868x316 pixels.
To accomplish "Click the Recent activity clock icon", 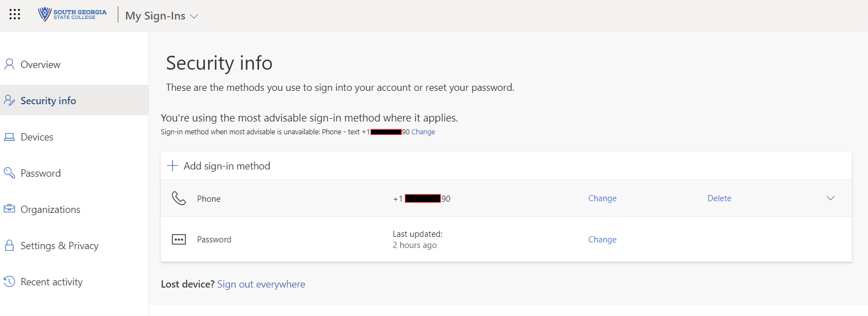I will click(x=9, y=282).
